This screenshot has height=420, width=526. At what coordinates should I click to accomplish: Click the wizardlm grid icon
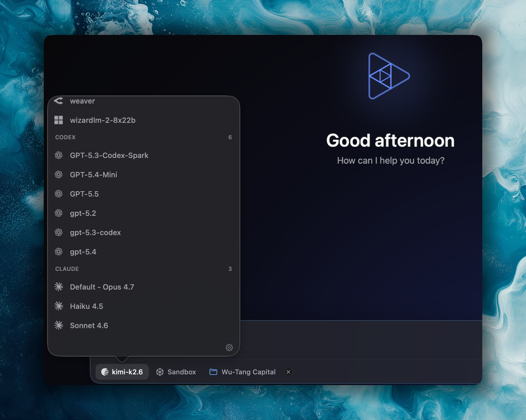[x=59, y=120]
